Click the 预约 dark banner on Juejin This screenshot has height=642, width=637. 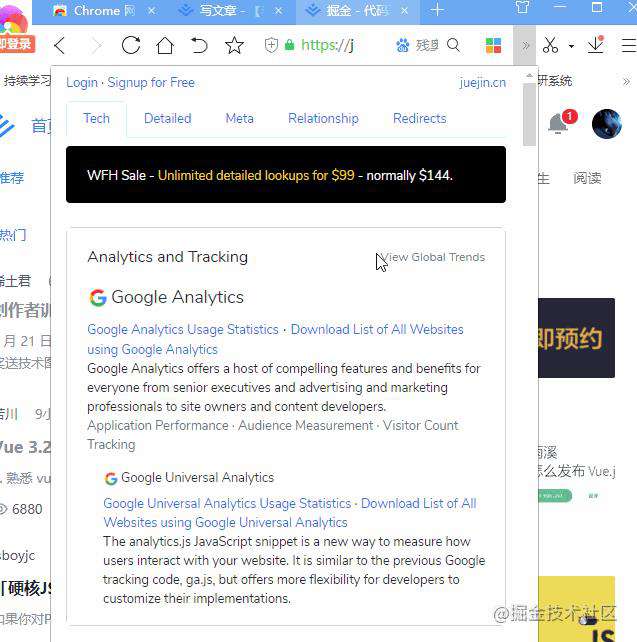click(576, 338)
